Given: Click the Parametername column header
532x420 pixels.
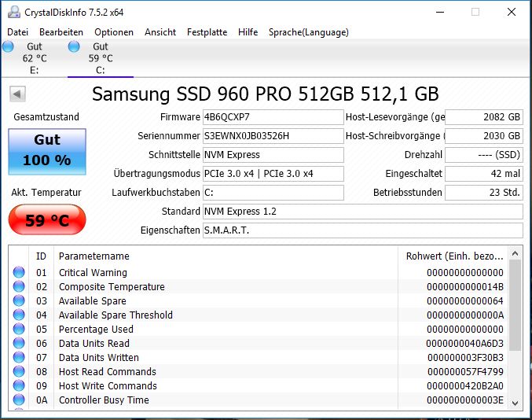Looking at the screenshot, I should coord(226,256).
